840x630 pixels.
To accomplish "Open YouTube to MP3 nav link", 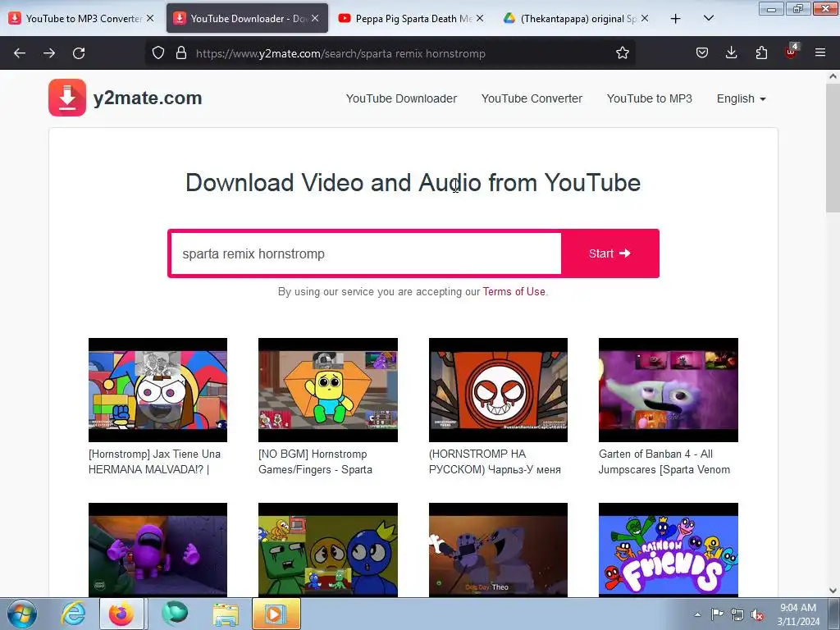I will click(650, 98).
